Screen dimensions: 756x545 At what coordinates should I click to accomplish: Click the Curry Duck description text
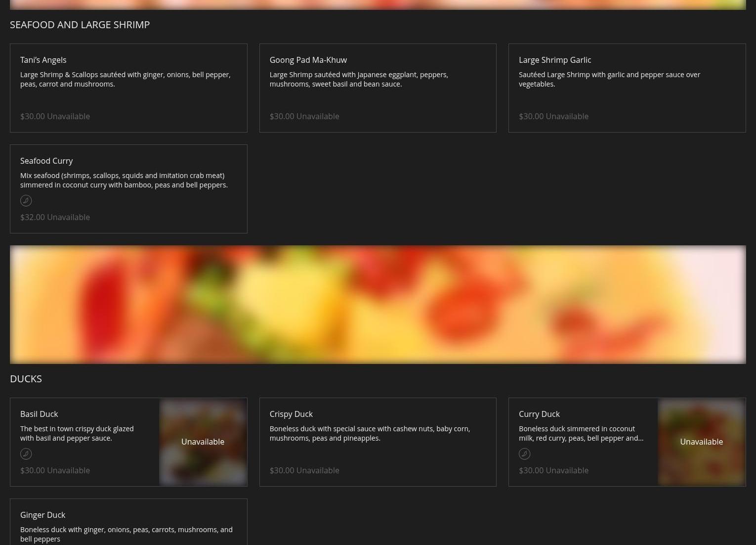click(x=581, y=433)
